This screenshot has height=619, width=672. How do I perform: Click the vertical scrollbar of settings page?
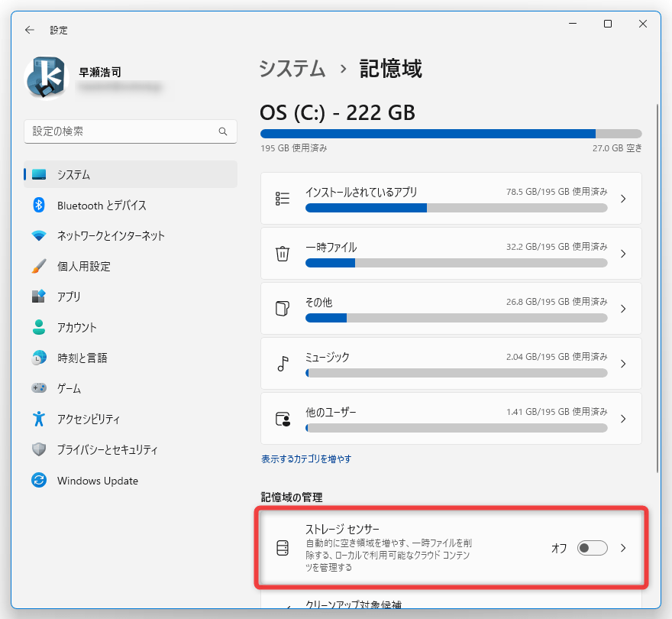tap(657, 288)
